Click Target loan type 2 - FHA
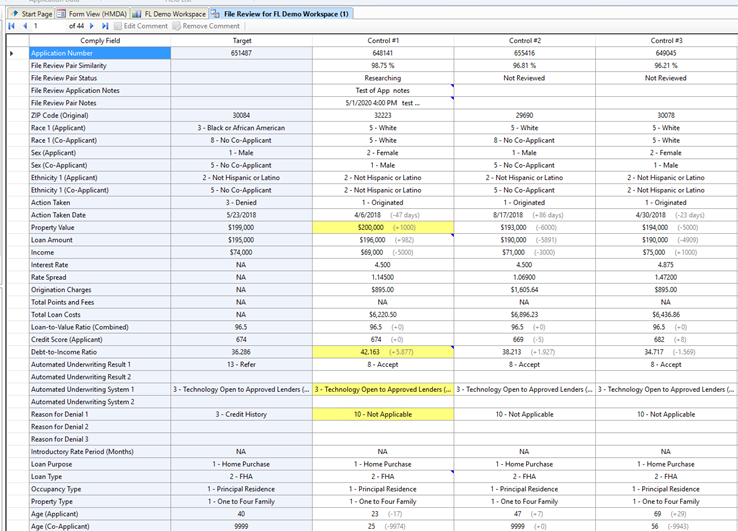Viewport: 738px width, 531px height. point(241,476)
